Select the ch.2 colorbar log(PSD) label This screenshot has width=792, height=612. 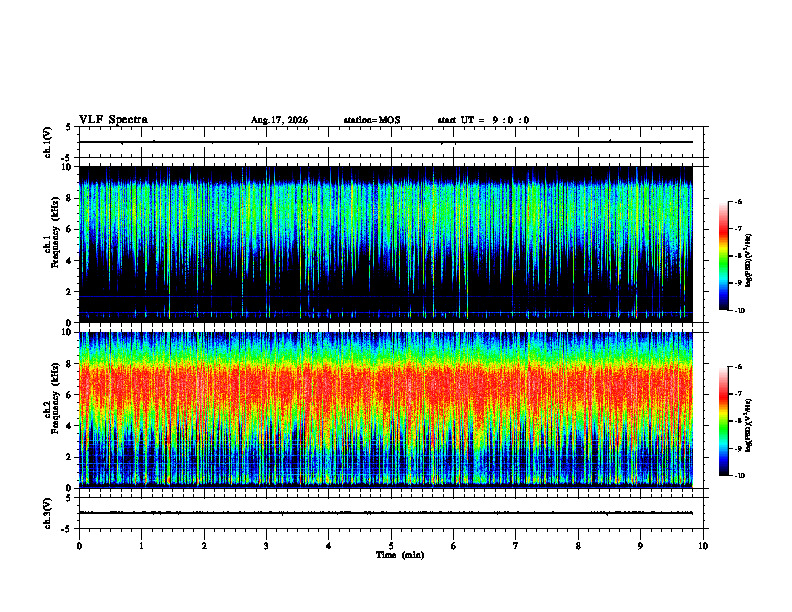pos(750,426)
